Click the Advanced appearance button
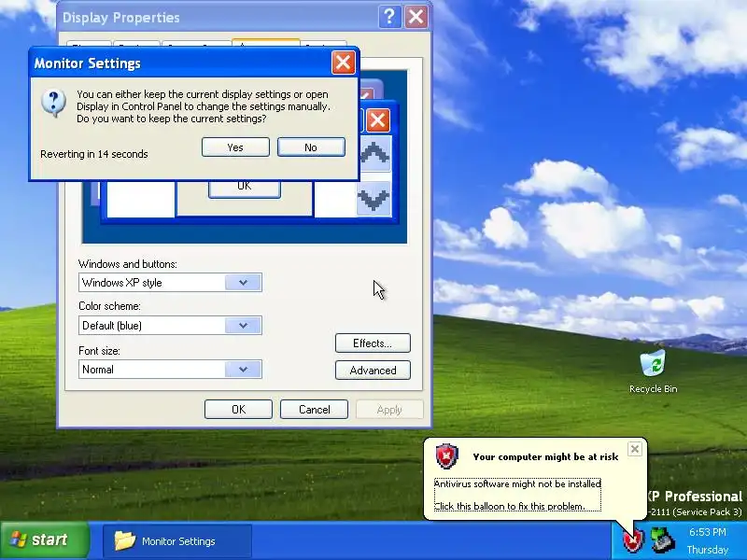This screenshot has width=747, height=560. point(373,370)
